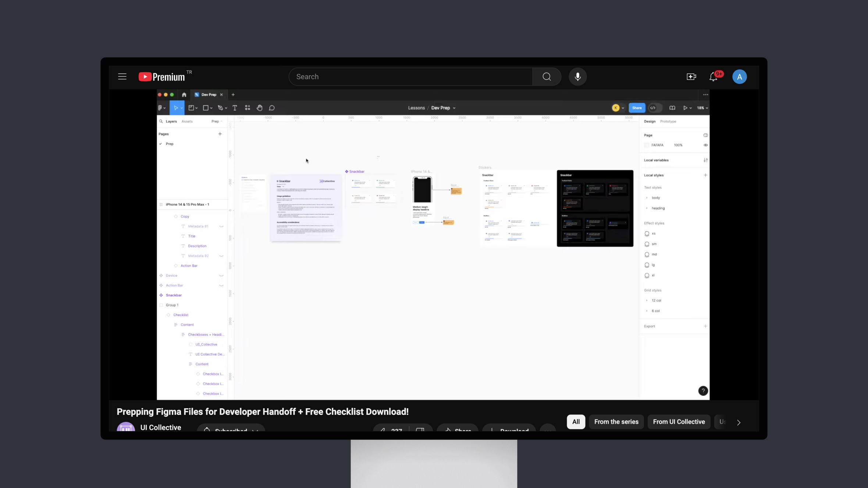Open the Resources components tool
Screen dimensions: 868x488
(x=248, y=108)
